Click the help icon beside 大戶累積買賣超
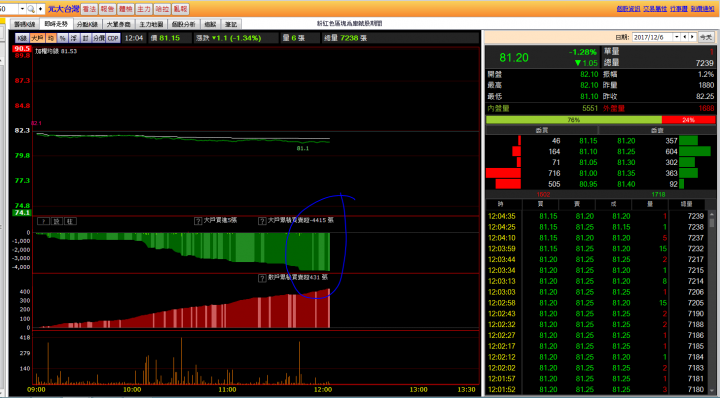The image size is (720, 398). pyautogui.click(x=262, y=221)
